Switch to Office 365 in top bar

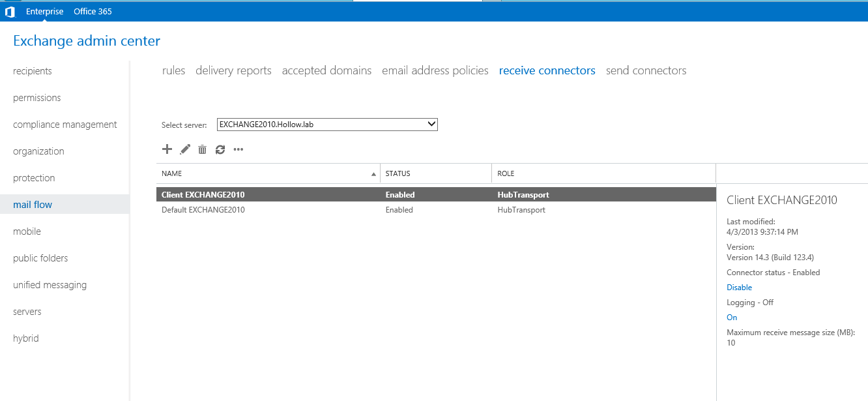[93, 11]
